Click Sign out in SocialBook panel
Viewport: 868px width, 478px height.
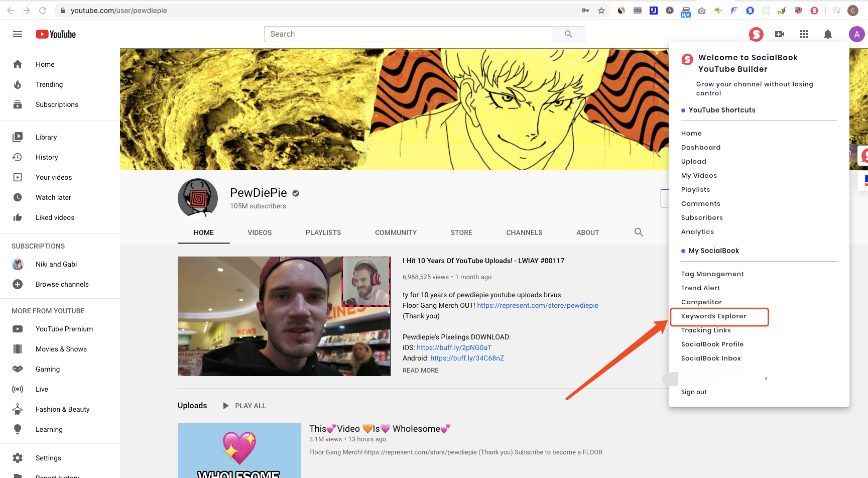click(694, 392)
